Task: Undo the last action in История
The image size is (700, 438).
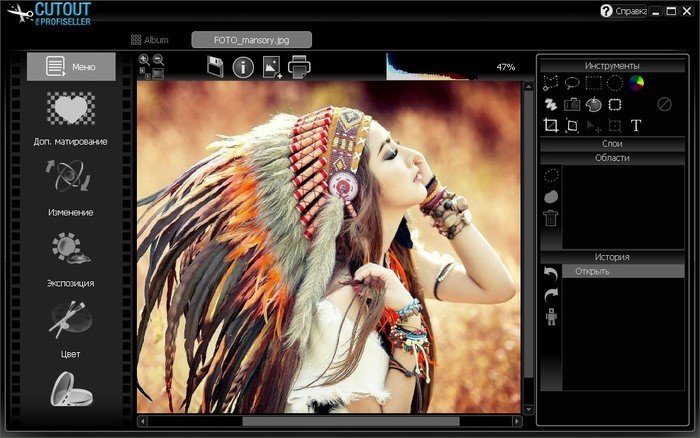Action: (x=551, y=274)
